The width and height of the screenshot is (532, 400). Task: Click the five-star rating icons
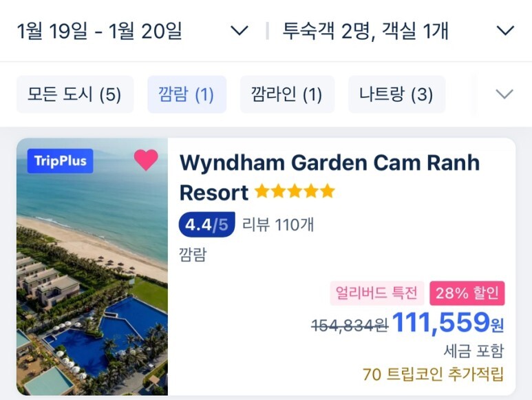point(295,191)
